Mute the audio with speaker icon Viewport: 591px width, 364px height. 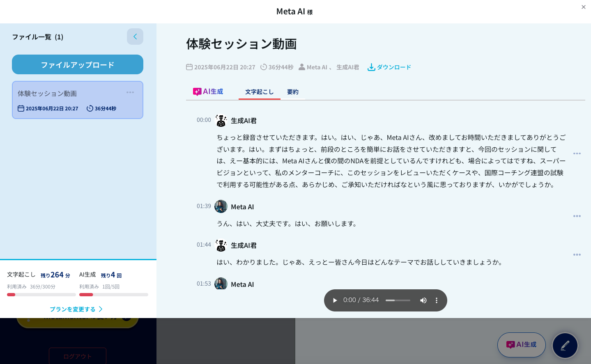tap(423, 300)
